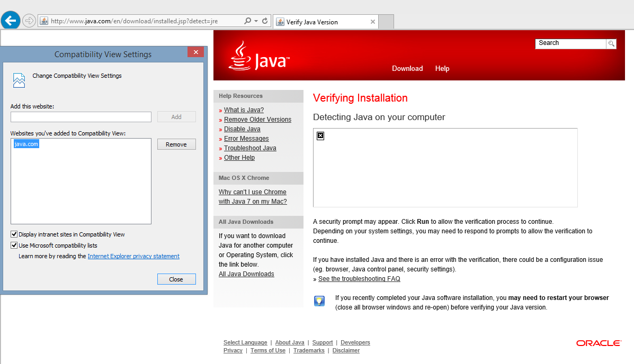Select java.com in the websites list
Image resolution: width=634 pixels, height=364 pixels.
tap(26, 144)
